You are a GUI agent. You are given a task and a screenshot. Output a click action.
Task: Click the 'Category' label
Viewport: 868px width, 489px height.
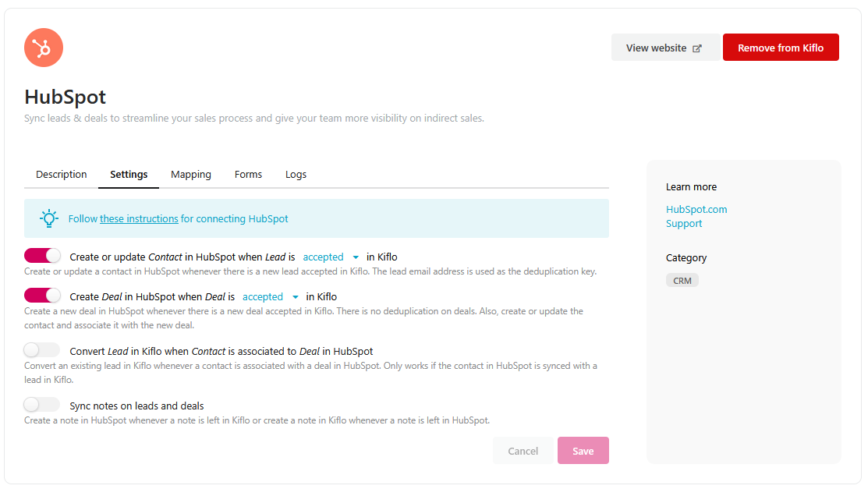686,258
